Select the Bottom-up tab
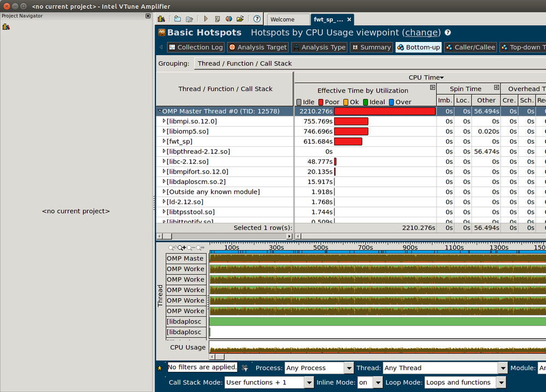 tap(419, 47)
